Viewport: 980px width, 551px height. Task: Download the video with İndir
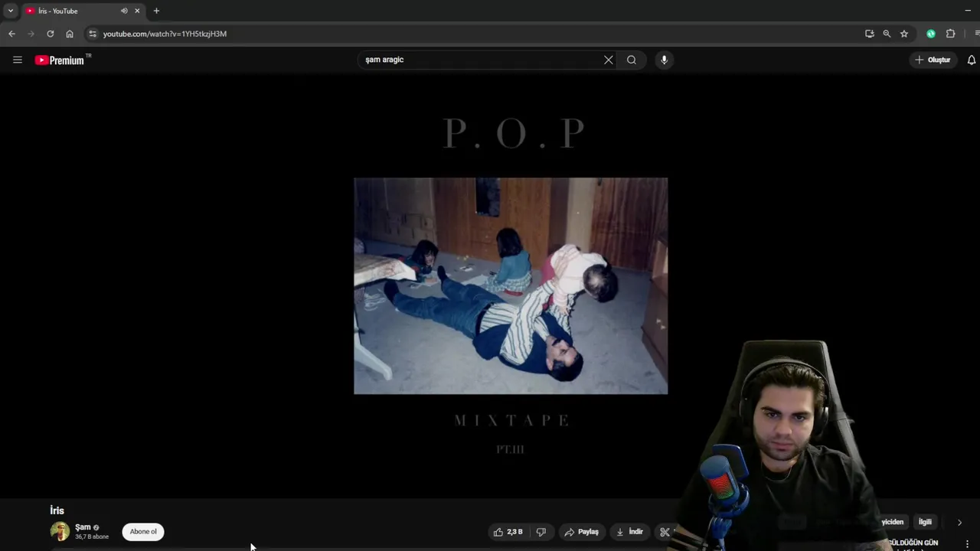(x=630, y=532)
